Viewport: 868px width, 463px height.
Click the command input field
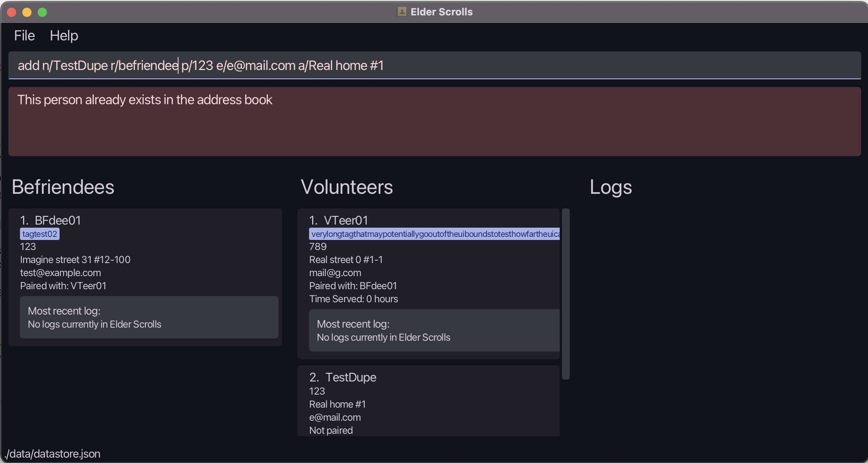434,65
